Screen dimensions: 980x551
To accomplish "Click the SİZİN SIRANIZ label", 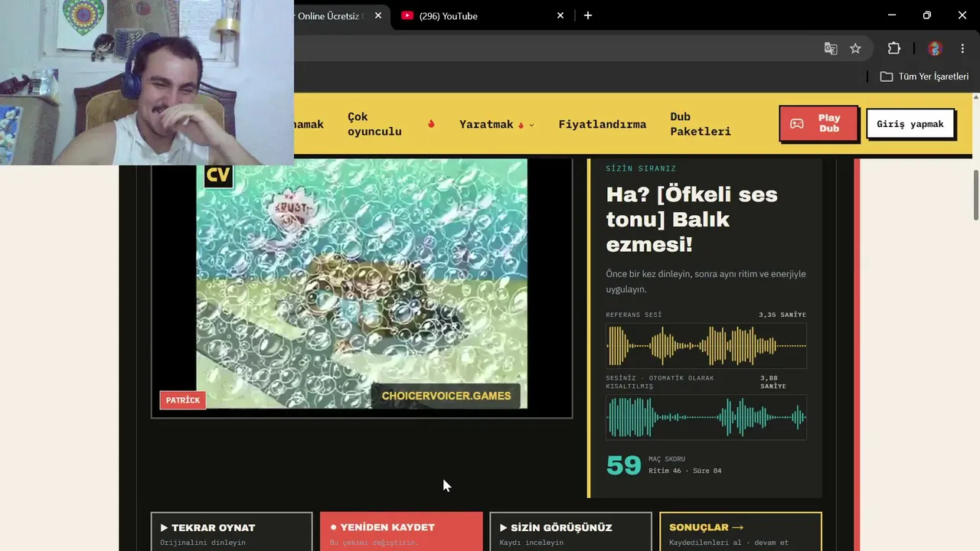I will coord(641,168).
